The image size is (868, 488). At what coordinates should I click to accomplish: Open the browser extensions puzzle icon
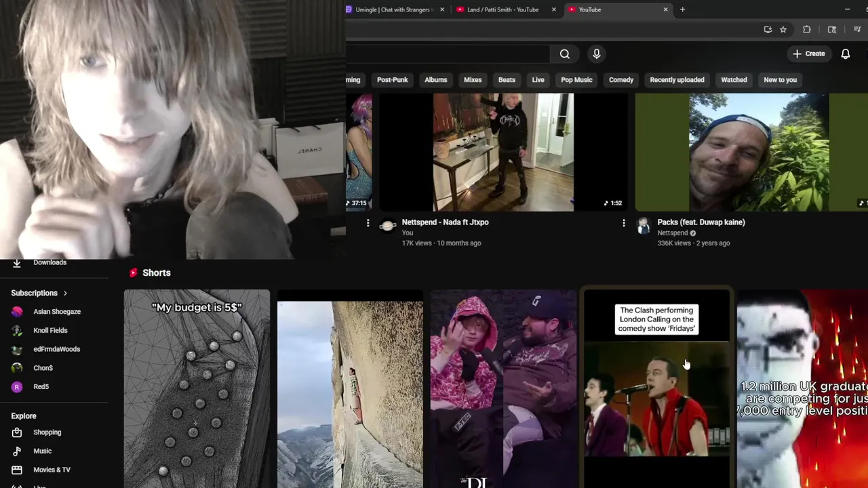(807, 30)
